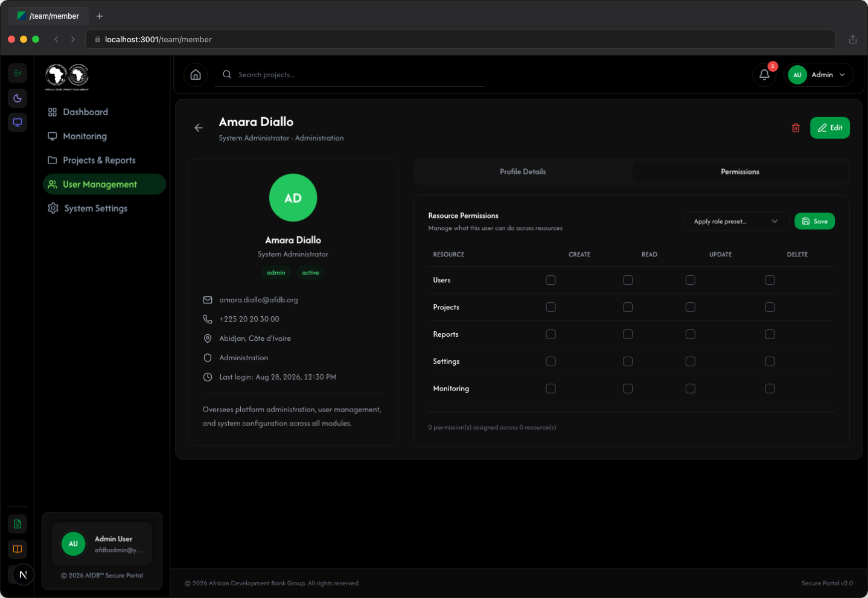Open Dashboard in the sidebar
Viewport: 868px width, 598px height.
(x=104, y=112)
